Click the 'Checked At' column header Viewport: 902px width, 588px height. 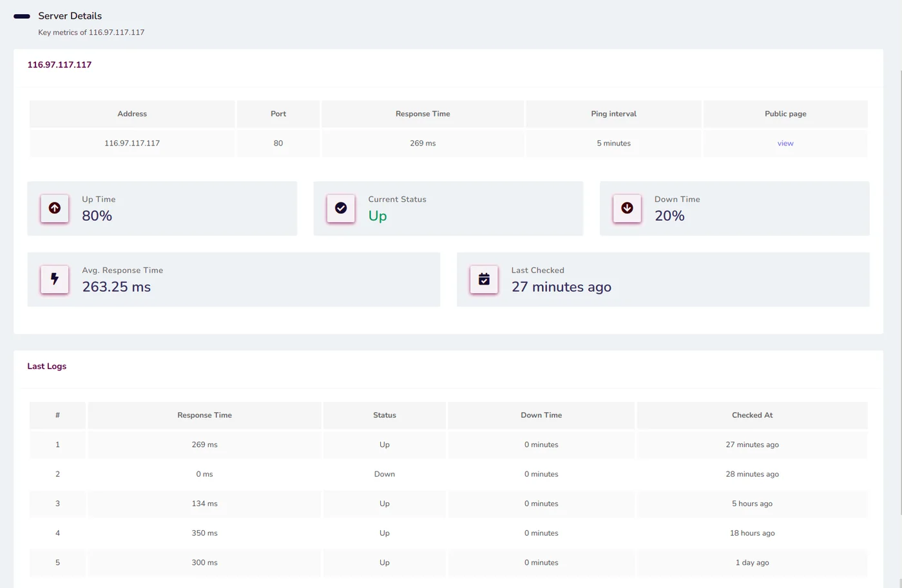[752, 415]
